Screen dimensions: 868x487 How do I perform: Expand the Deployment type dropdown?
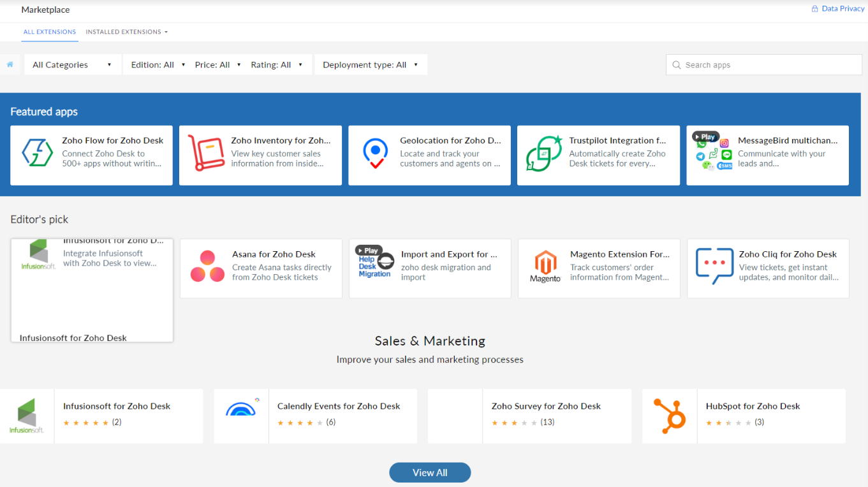coord(371,64)
